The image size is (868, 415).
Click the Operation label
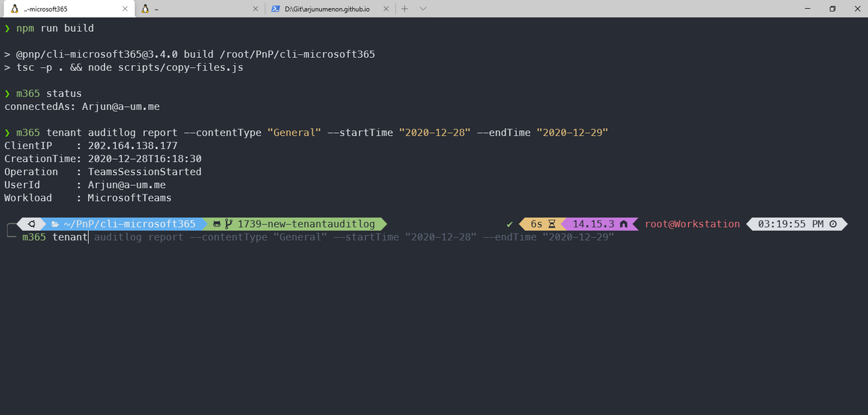click(31, 172)
